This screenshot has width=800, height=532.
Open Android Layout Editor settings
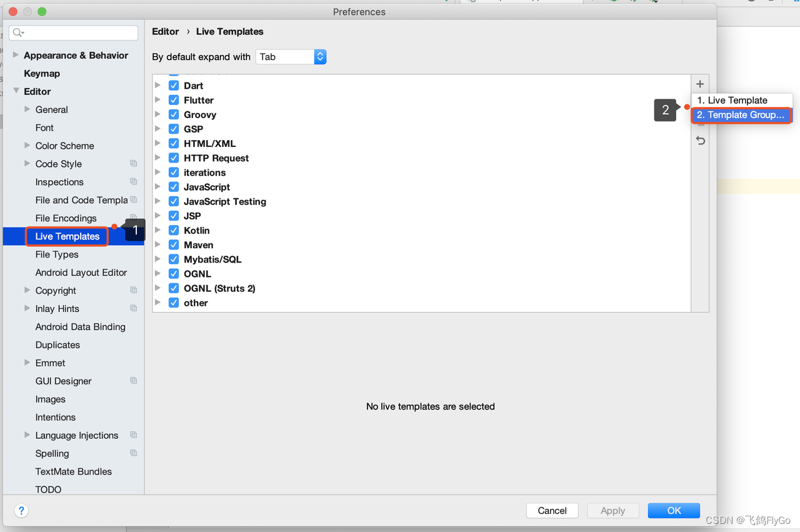point(81,273)
